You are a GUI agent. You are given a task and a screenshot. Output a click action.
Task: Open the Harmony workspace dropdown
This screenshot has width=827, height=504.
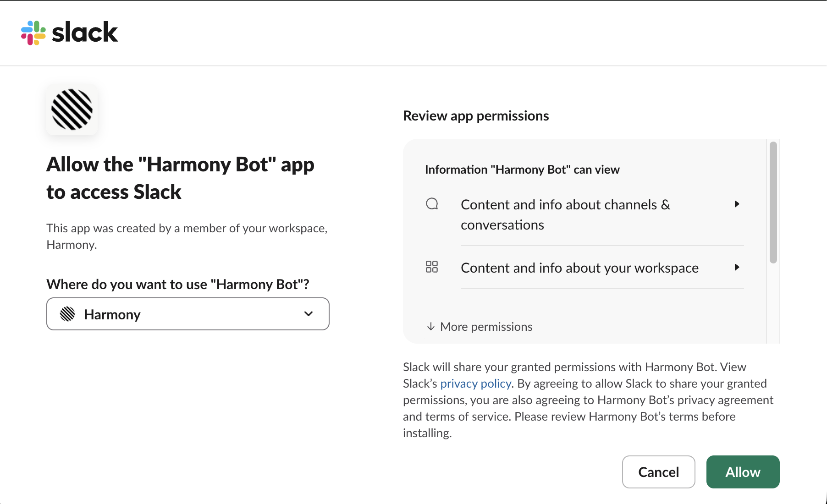click(x=188, y=314)
